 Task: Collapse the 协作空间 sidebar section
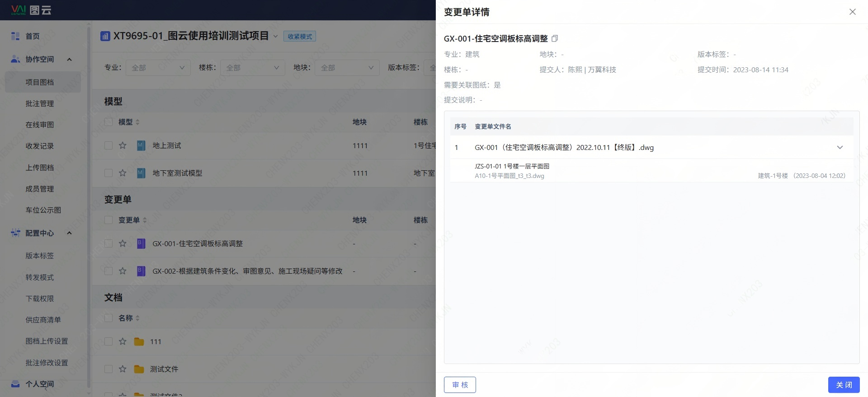[69, 59]
